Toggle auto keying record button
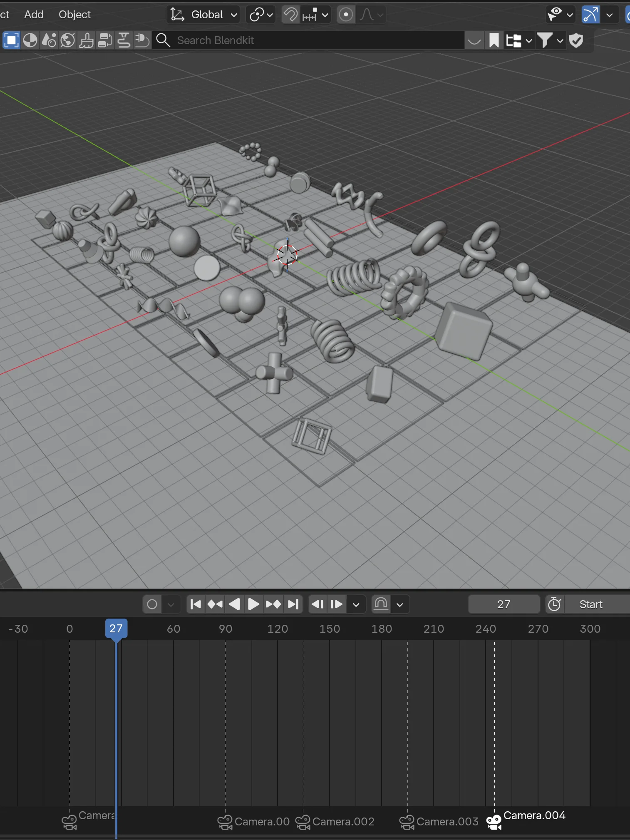The width and height of the screenshot is (630, 840). (x=152, y=604)
